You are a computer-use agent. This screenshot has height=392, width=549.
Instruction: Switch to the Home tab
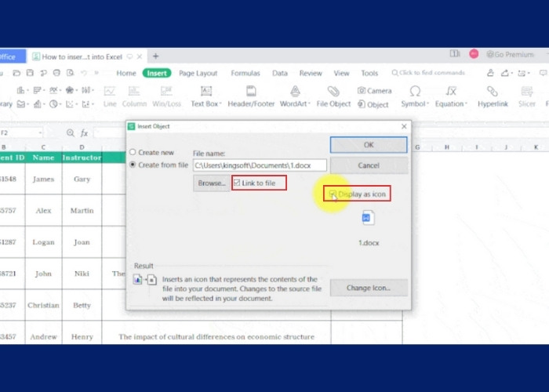pos(126,73)
